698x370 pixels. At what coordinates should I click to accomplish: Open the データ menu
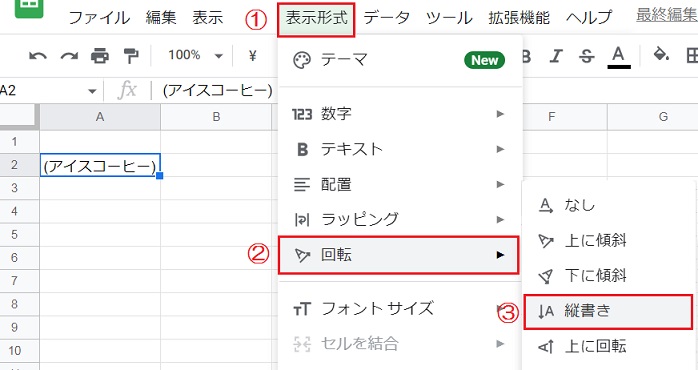[x=386, y=18]
